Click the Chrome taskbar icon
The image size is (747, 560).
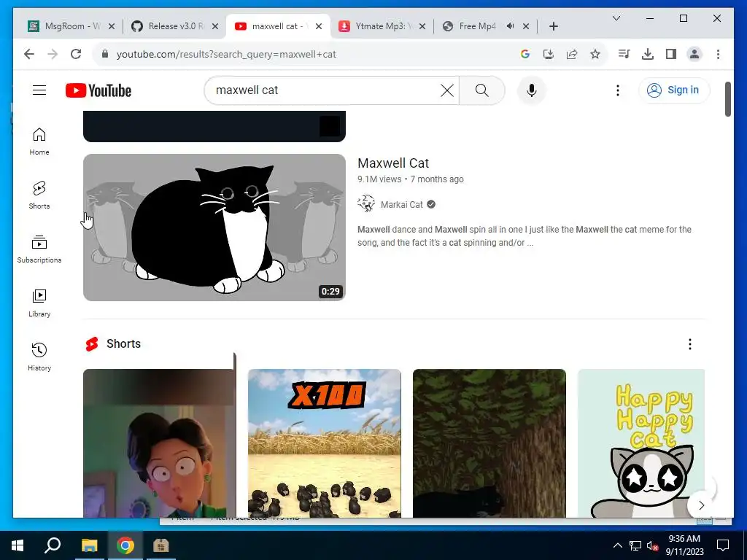coord(125,545)
